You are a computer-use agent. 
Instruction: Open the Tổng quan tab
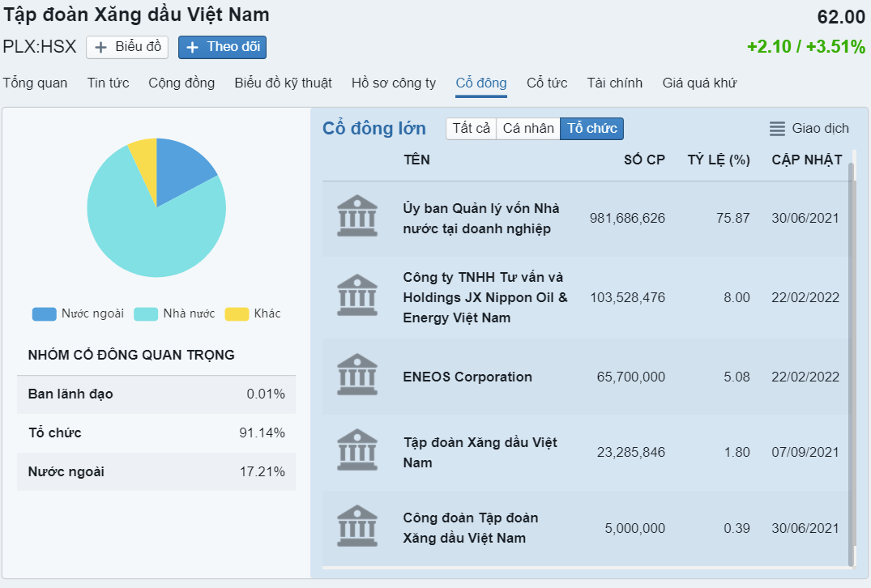[35, 83]
